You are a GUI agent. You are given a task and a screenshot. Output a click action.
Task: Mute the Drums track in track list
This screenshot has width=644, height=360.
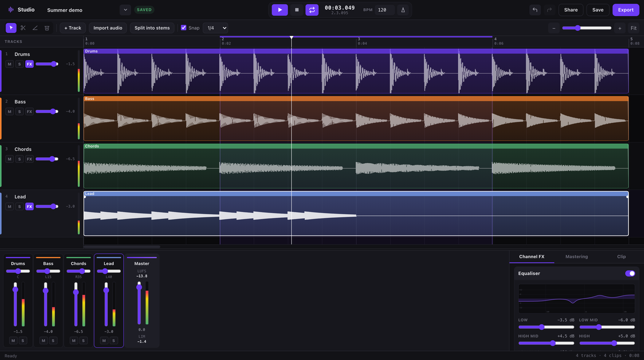tap(9, 64)
